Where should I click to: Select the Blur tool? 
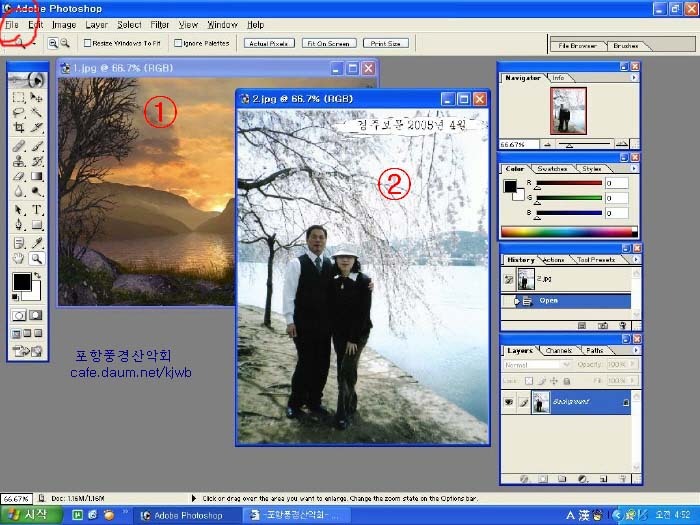tap(19, 192)
